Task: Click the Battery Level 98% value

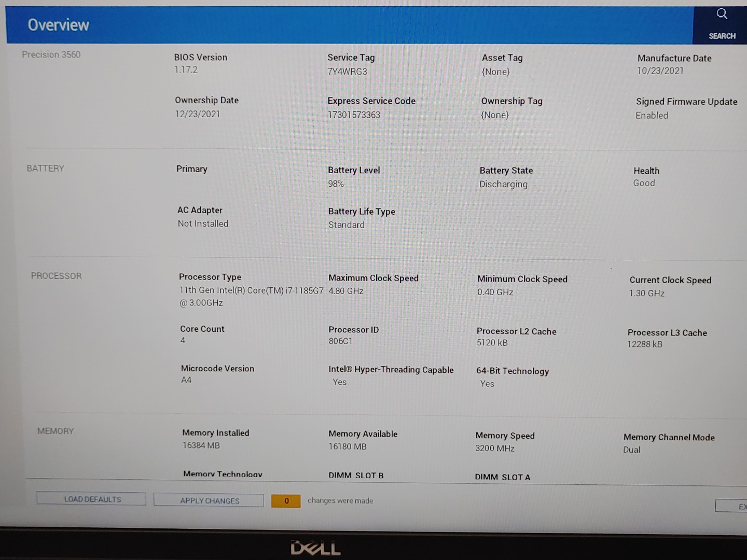Action: coord(336,184)
